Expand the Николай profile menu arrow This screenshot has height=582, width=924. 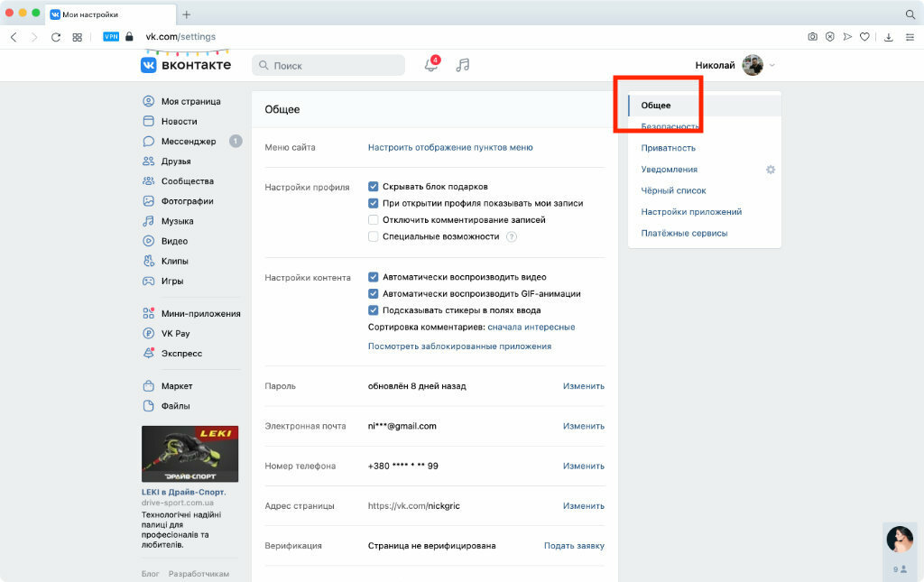coord(772,65)
